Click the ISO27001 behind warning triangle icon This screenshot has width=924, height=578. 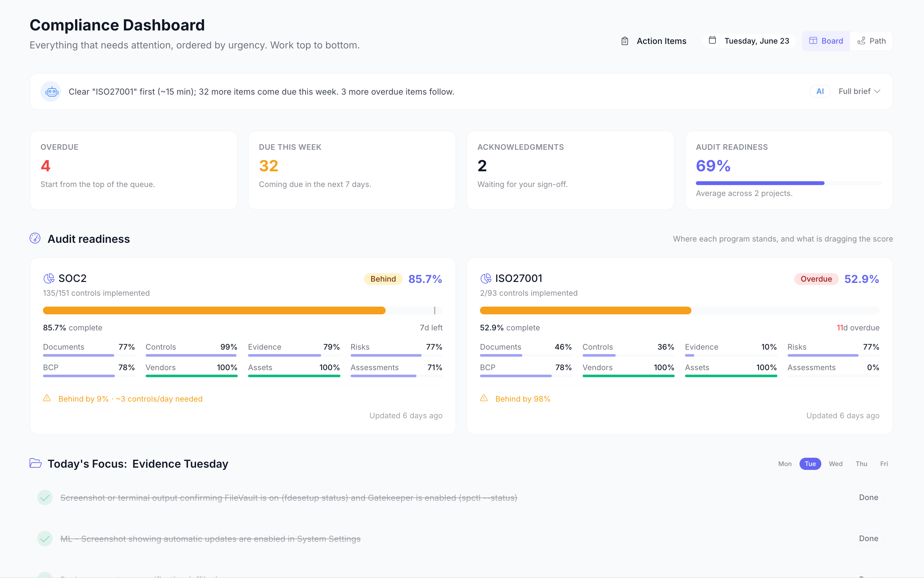coord(484,398)
